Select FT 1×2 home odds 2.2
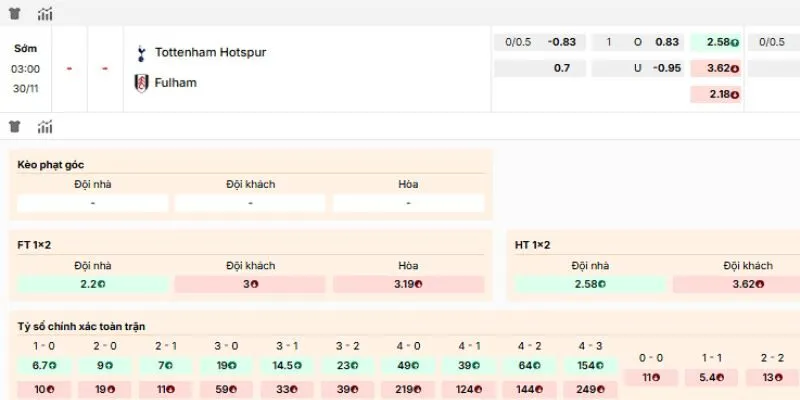 coord(93,284)
